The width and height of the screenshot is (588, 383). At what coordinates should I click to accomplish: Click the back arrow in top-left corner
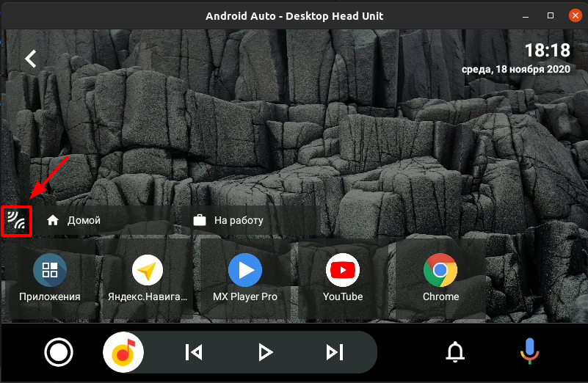click(x=31, y=59)
